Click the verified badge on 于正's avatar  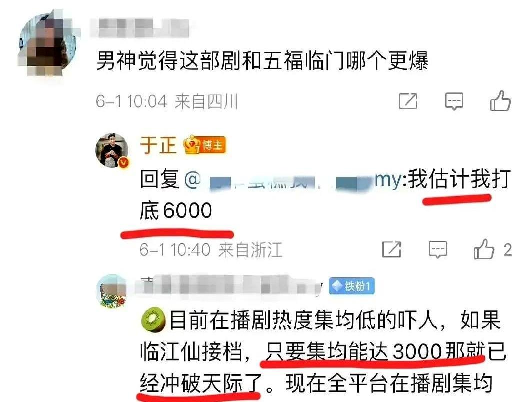click(124, 163)
